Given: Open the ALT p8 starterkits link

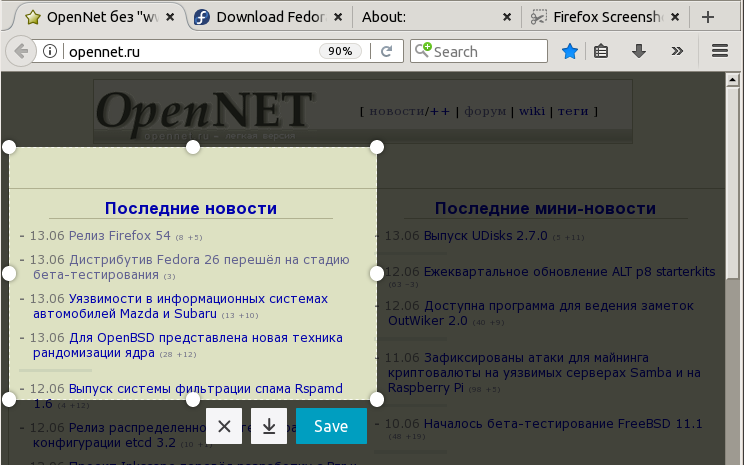Looking at the screenshot, I should click(x=569, y=272).
